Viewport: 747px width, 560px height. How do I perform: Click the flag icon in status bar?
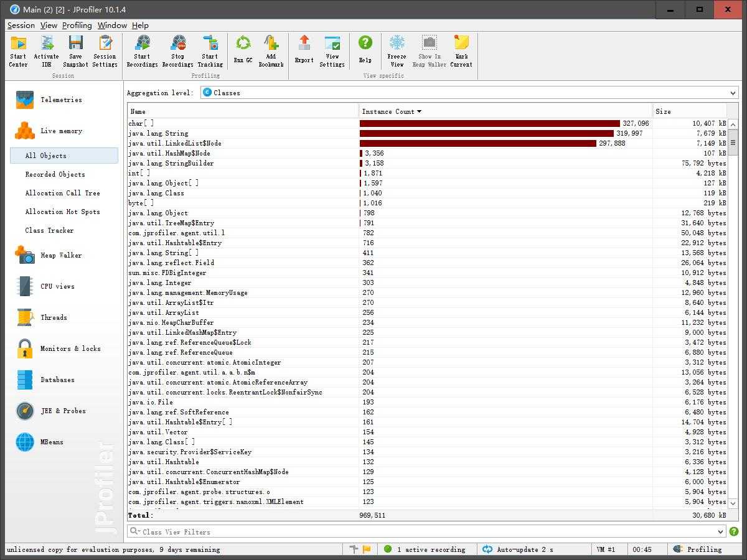coord(367,549)
